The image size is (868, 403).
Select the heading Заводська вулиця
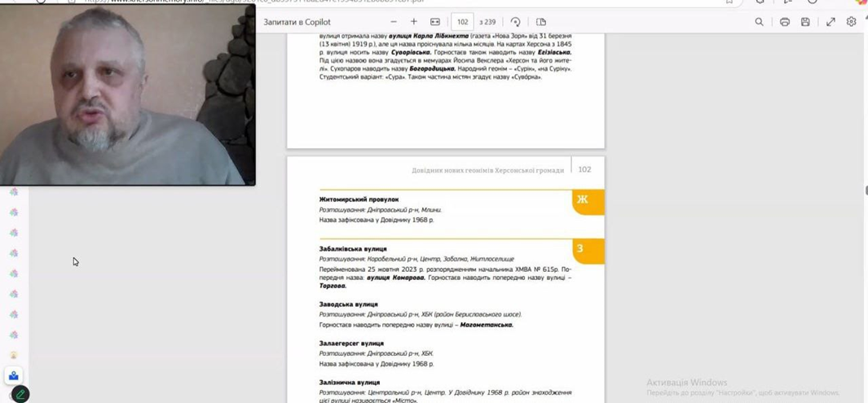click(x=349, y=304)
